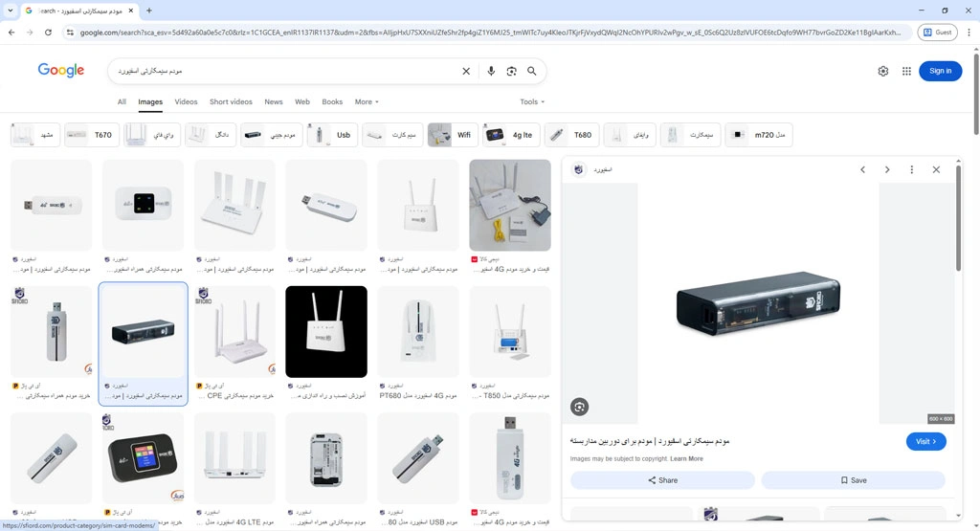Open the Learn More copyright link
Image resolution: width=980 pixels, height=531 pixels.
[686, 459]
